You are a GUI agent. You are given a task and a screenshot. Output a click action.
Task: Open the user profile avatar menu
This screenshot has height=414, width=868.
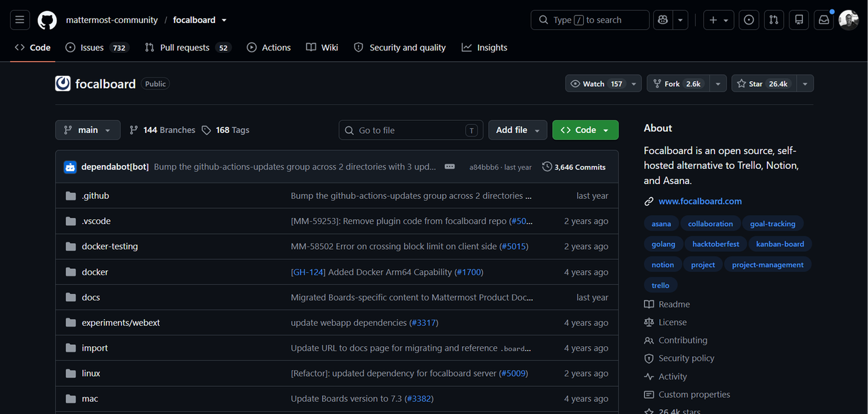[848, 20]
